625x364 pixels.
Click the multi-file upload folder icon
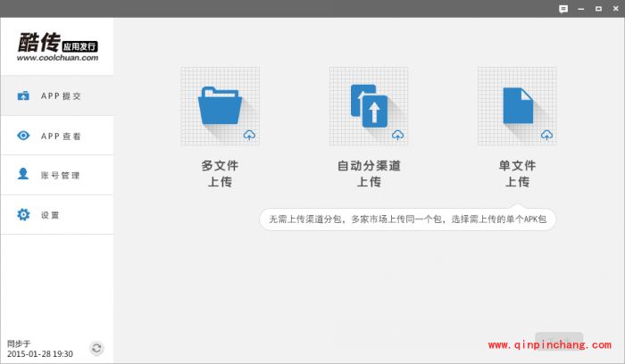point(220,106)
